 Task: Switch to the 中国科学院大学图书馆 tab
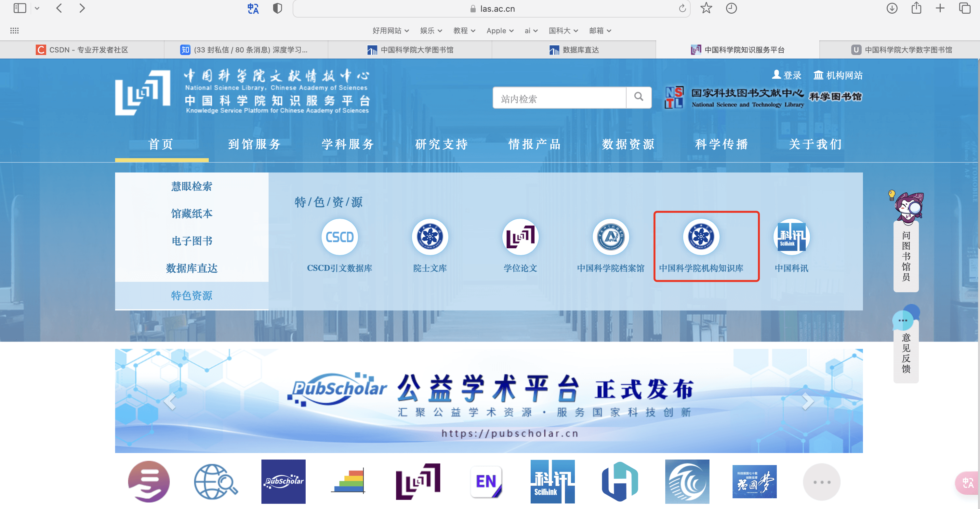tap(410, 49)
